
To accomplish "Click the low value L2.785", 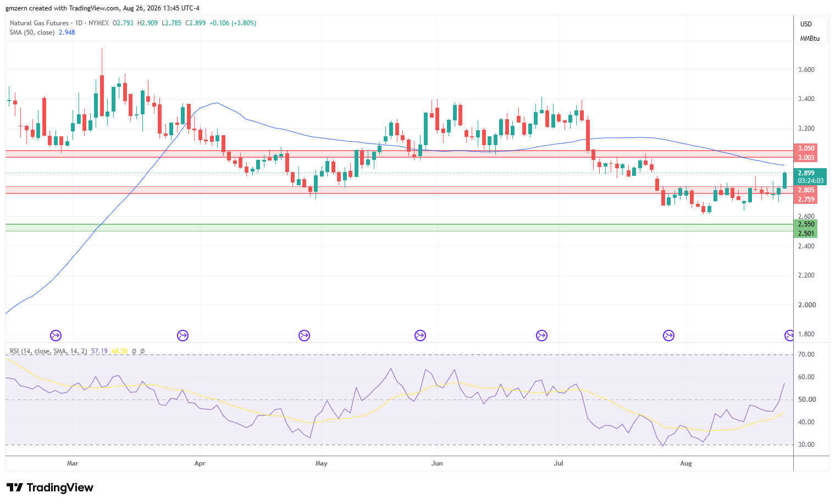I will 172,23.
